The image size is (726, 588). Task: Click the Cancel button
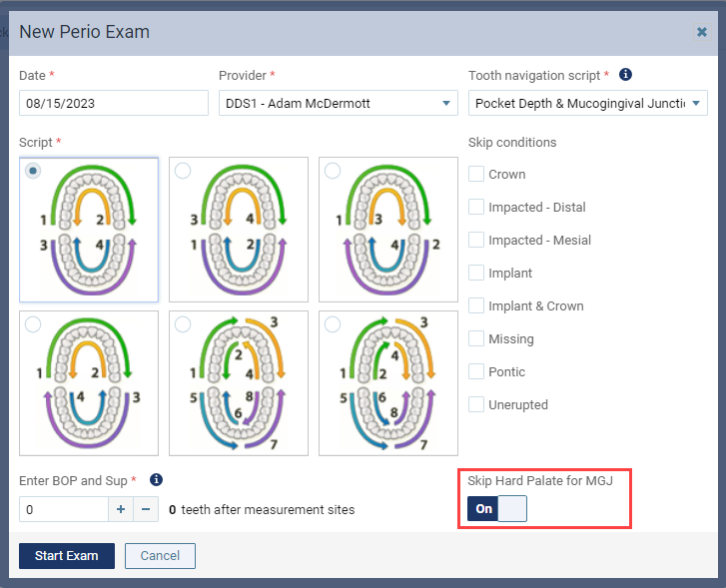[160, 556]
